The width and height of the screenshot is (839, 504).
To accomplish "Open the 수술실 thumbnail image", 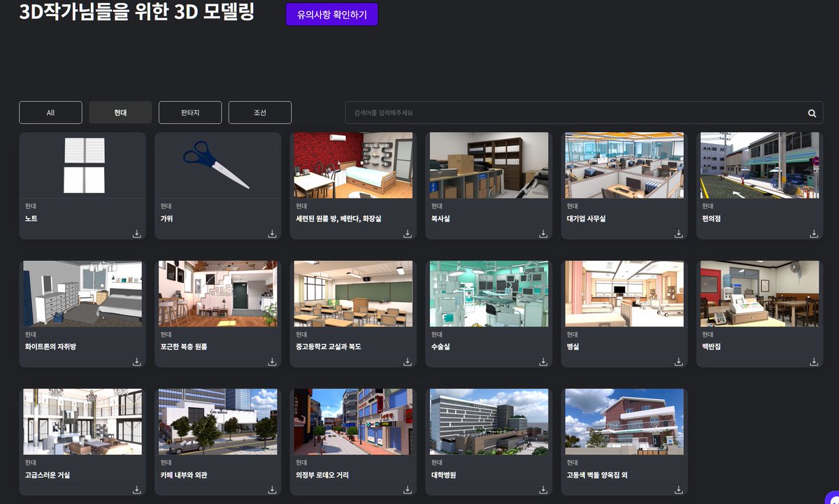I will coord(489,294).
